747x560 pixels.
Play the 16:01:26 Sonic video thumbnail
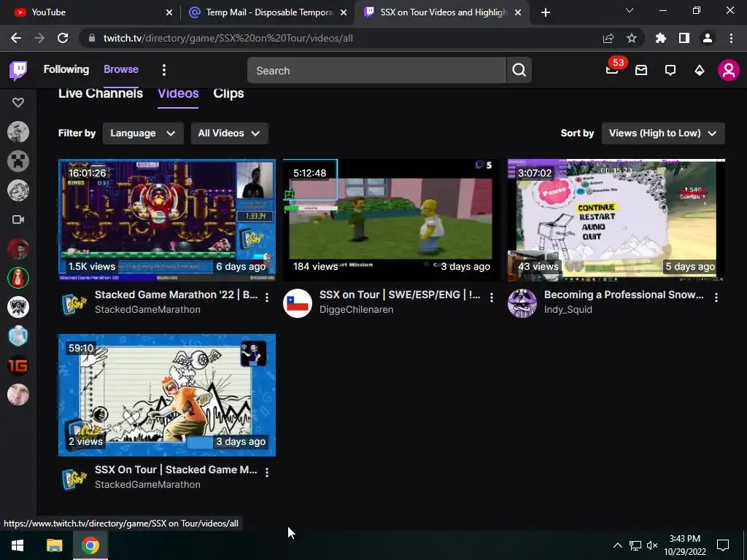point(167,220)
